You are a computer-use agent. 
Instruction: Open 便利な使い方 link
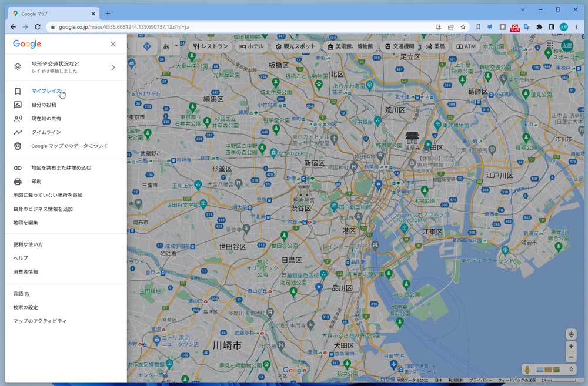click(x=28, y=244)
